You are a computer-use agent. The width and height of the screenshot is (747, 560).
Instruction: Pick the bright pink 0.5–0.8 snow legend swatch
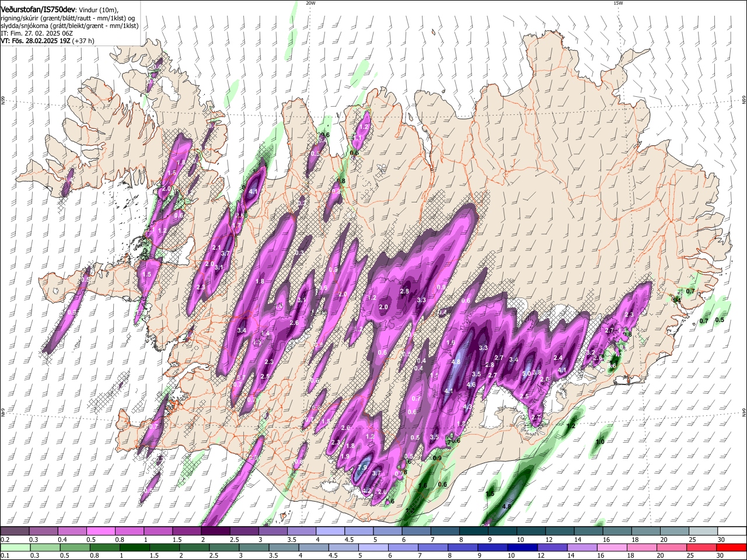100,531
